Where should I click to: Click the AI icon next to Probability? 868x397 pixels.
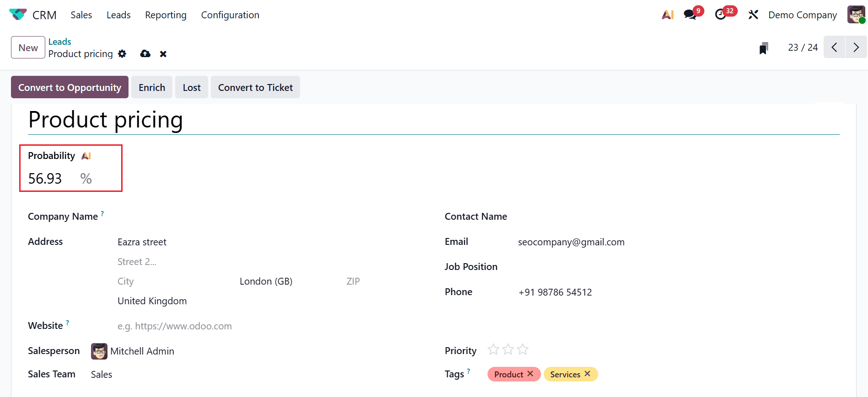pyautogui.click(x=86, y=156)
